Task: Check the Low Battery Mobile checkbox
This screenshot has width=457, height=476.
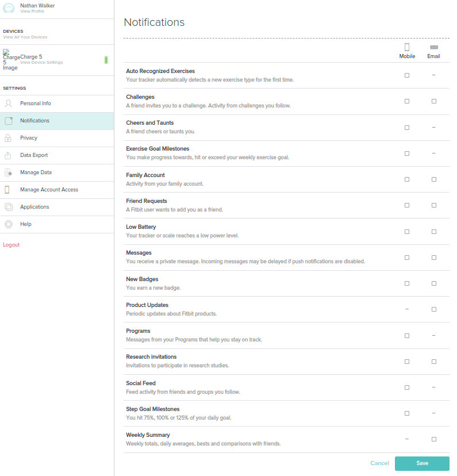Action: (x=407, y=232)
